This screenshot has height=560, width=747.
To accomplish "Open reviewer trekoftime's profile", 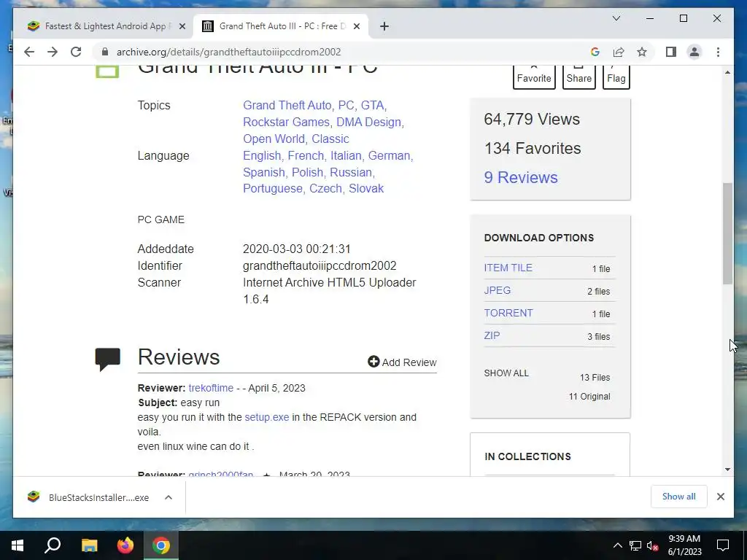I will click(211, 388).
